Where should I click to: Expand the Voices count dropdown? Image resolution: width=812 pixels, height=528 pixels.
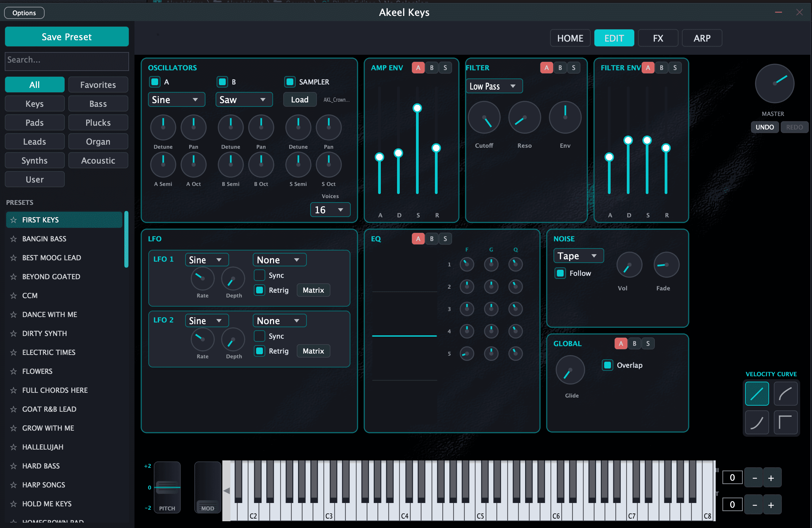[329, 210]
